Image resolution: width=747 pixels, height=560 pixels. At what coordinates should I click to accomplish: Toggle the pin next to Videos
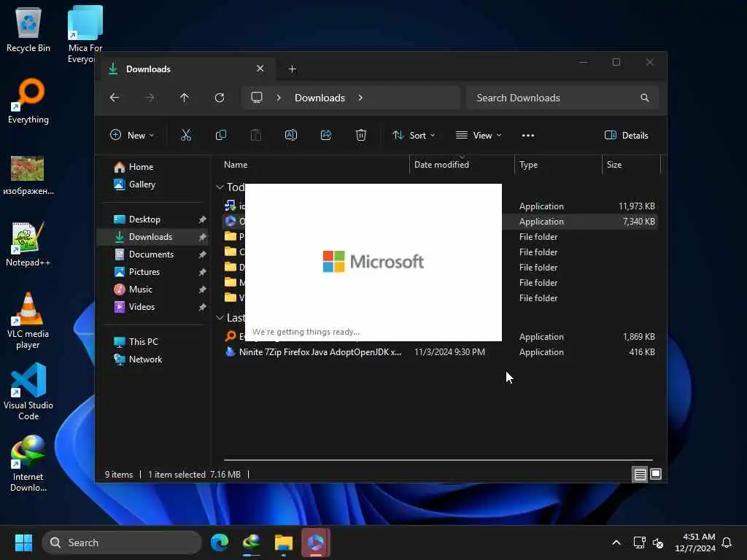coord(202,307)
